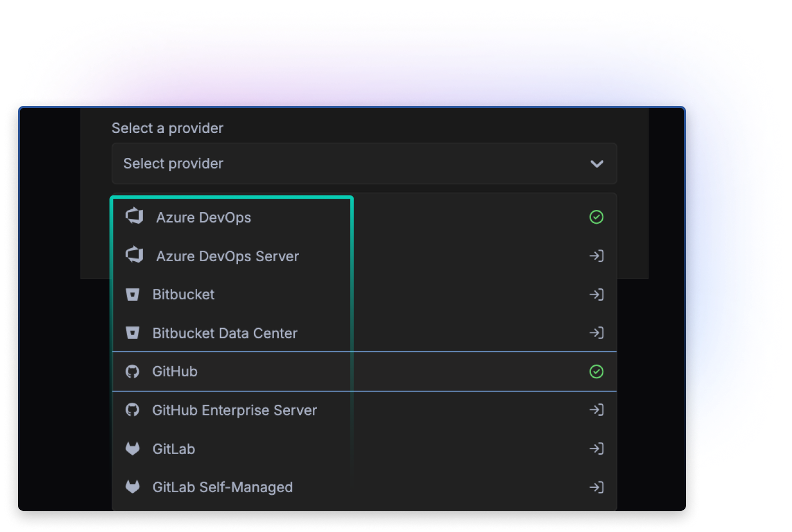Click the sign-in arrow next to Bitbucket

[x=596, y=294]
